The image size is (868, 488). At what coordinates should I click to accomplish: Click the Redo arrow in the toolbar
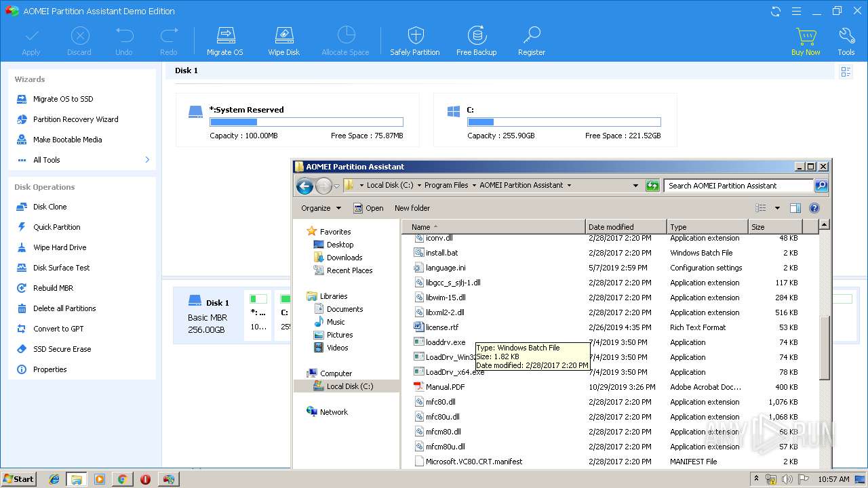(169, 41)
